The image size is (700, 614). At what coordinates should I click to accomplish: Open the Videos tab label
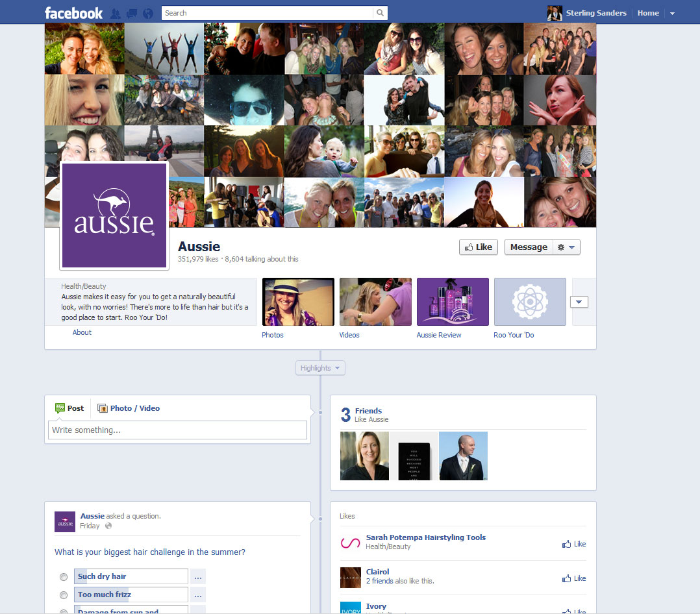coord(349,335)
